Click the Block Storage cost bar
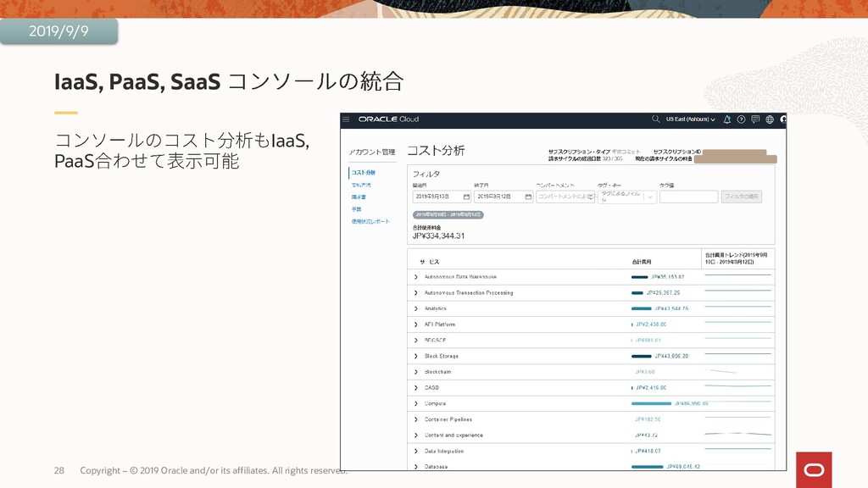Image resolution: width=868 pixels, height=488 pixels. [641, 356]
